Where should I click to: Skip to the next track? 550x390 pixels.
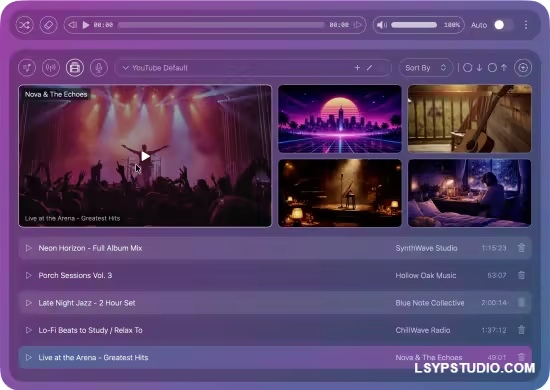click(x=357, y=25)
